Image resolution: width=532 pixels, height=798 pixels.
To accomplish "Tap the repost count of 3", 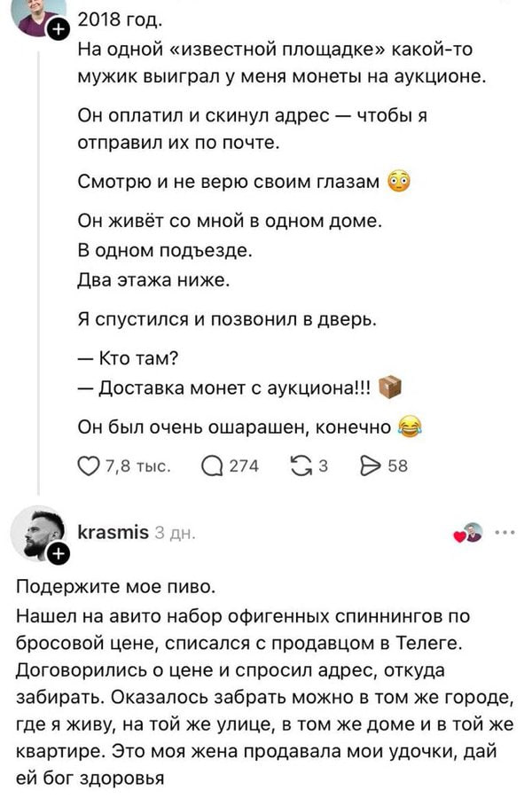I will point(323,466).
